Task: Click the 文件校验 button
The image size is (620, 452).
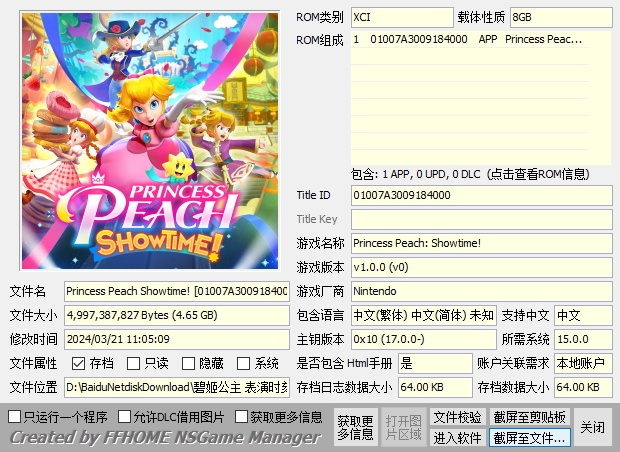Action: click(x=457, y=417)
